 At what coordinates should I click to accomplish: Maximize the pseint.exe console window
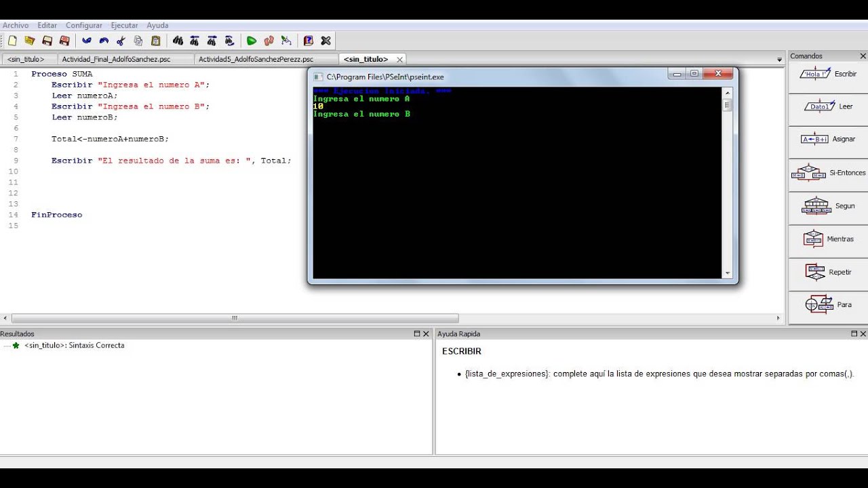[694, 74]
